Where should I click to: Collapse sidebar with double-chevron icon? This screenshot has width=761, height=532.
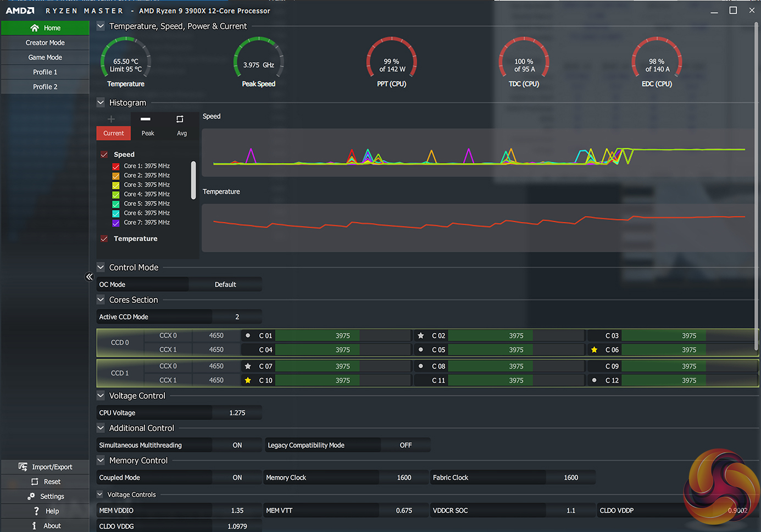coord(90,277)
